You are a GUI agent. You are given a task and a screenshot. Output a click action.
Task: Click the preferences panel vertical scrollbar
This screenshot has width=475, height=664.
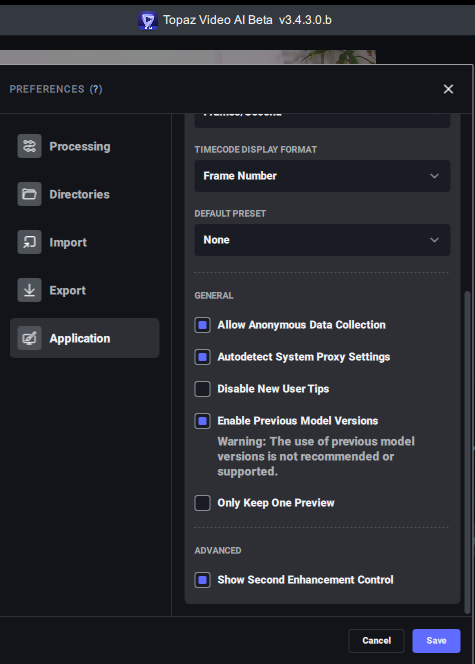(x=467, y=452)
